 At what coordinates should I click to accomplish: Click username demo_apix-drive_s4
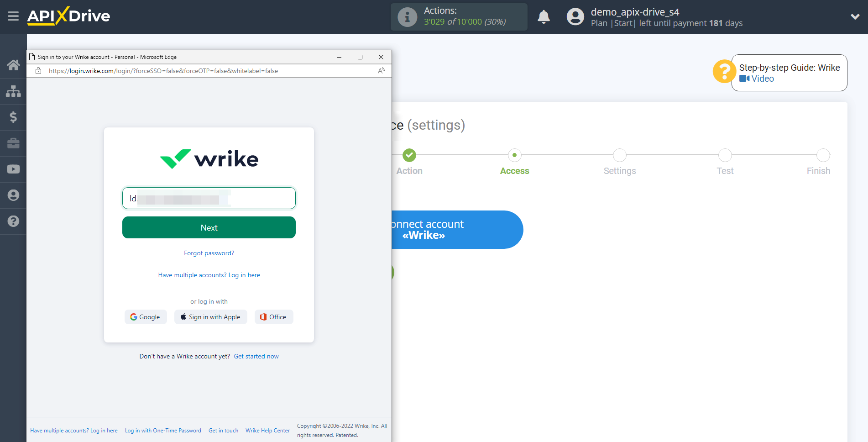point(635,12)
